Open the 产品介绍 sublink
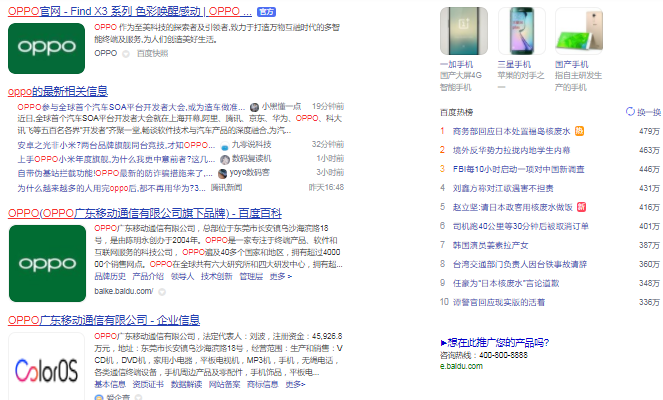Image resolution: width=663 pixels, height=400 pixels. 148,277
